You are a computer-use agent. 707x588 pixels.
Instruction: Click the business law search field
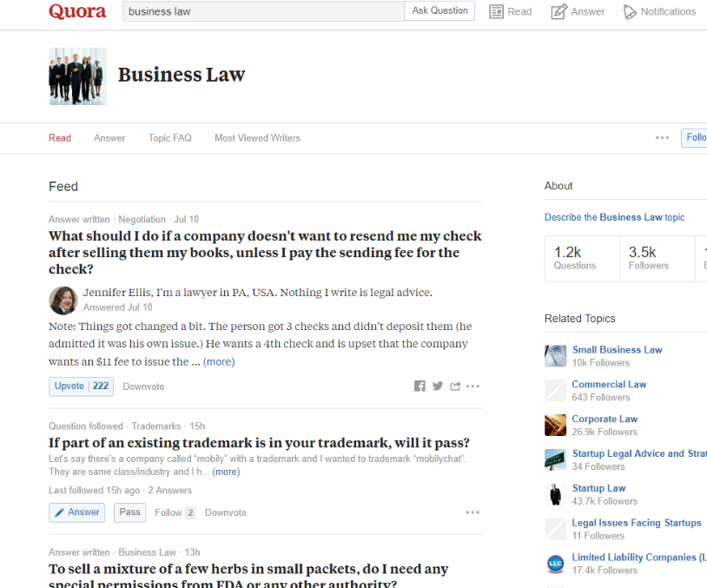pos(263,11)
